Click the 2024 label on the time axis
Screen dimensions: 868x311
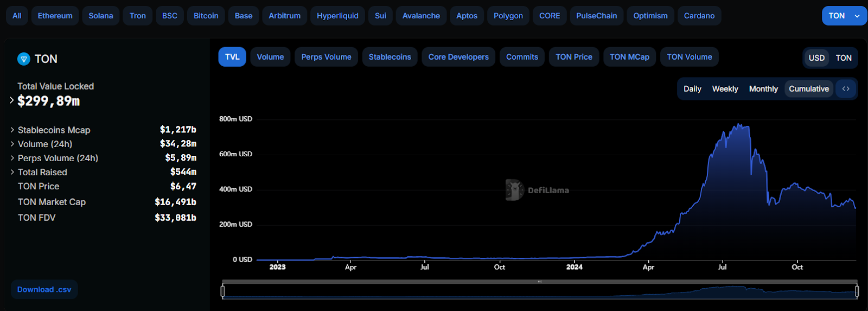(x=575, y=267)
